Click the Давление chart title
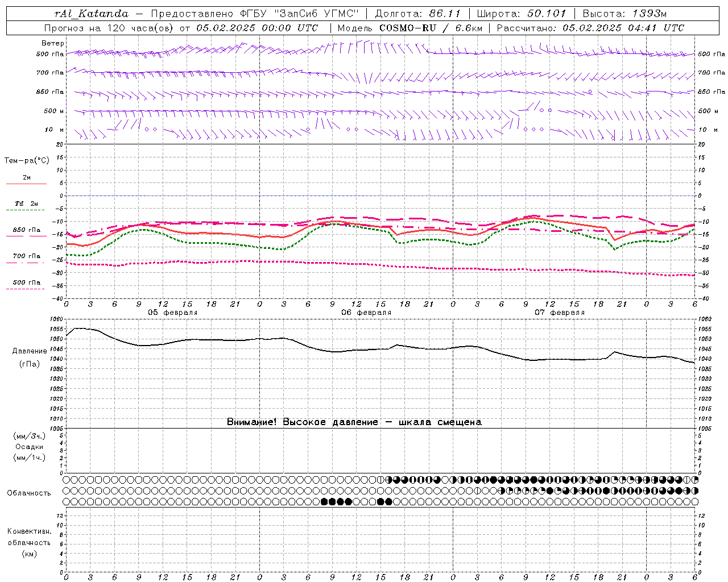The width and height of the screenshot is (728, 582). 30,351
